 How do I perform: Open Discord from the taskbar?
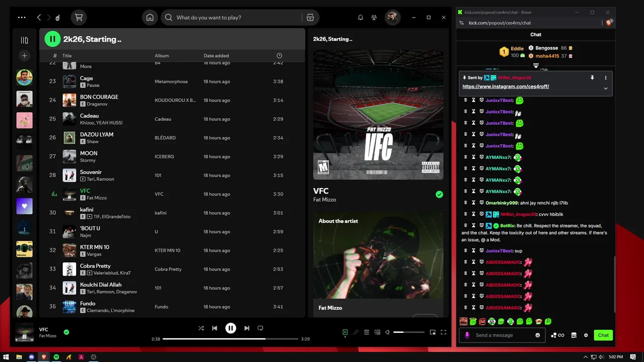point(32,357)
